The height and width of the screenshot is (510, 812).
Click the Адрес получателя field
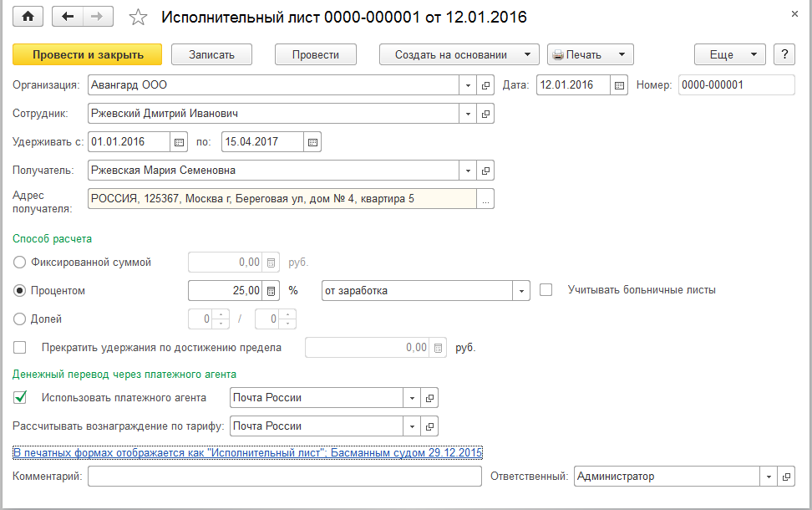282,199
